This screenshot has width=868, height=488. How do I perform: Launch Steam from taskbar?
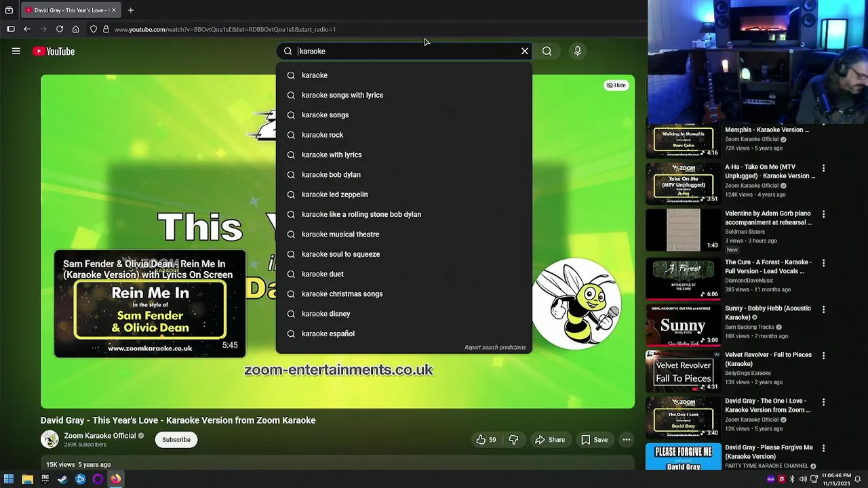point(62,479)
